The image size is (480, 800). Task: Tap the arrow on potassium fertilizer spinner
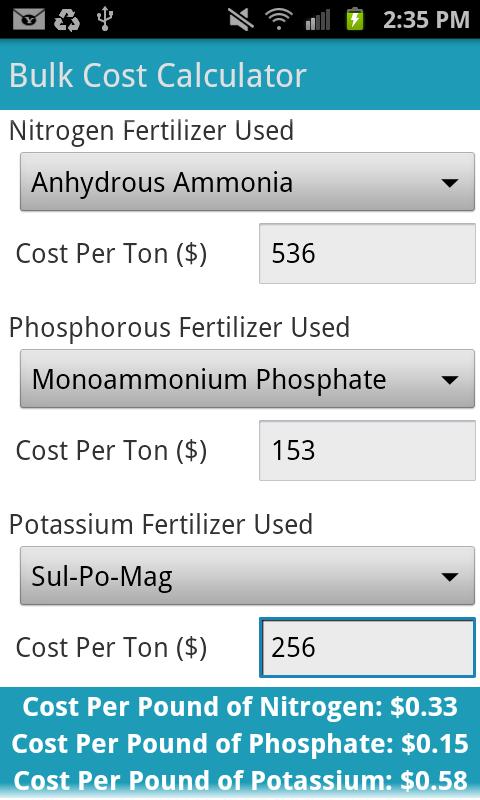tap(449, 577)
